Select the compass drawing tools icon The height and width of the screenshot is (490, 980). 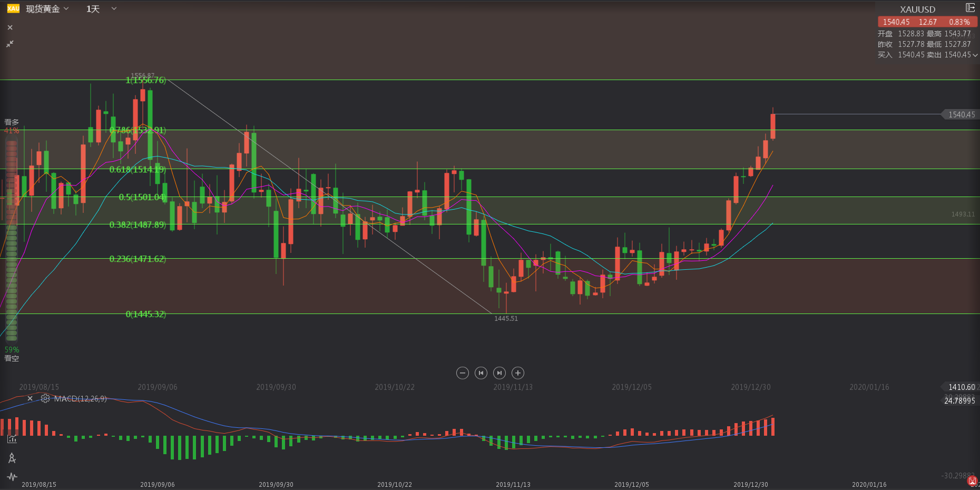pos(12,458)
